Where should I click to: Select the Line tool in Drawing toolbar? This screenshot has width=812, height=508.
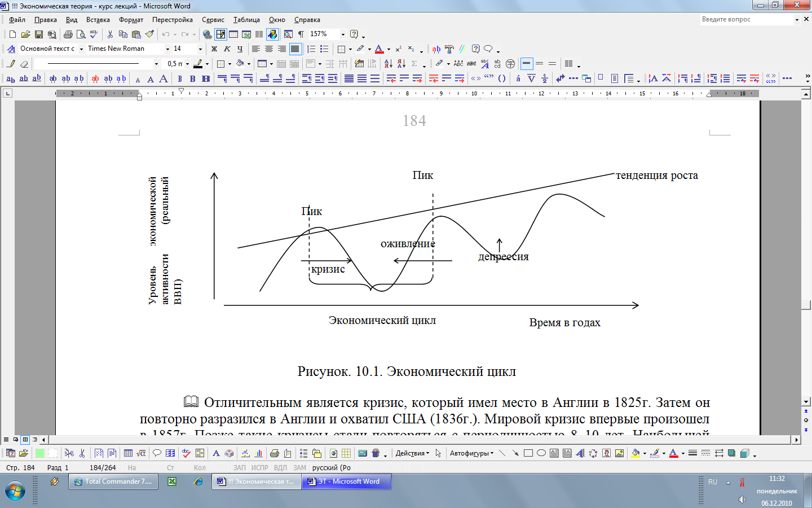point(502,453)
